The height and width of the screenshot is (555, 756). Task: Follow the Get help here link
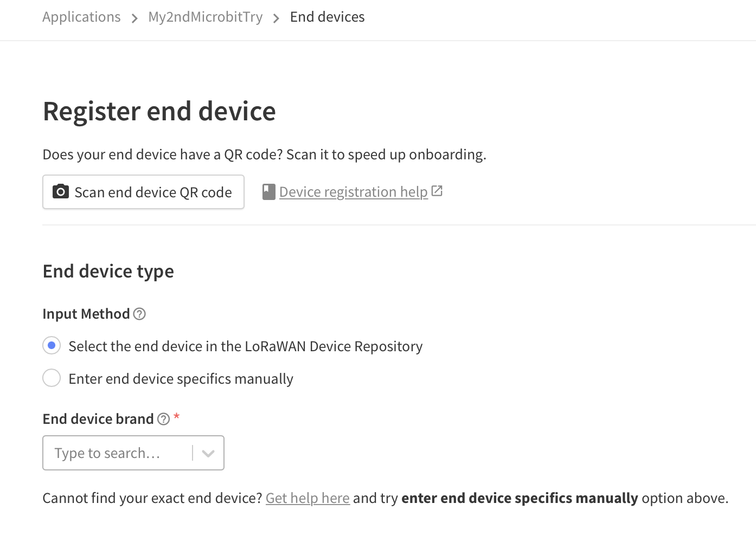[307, 498]
